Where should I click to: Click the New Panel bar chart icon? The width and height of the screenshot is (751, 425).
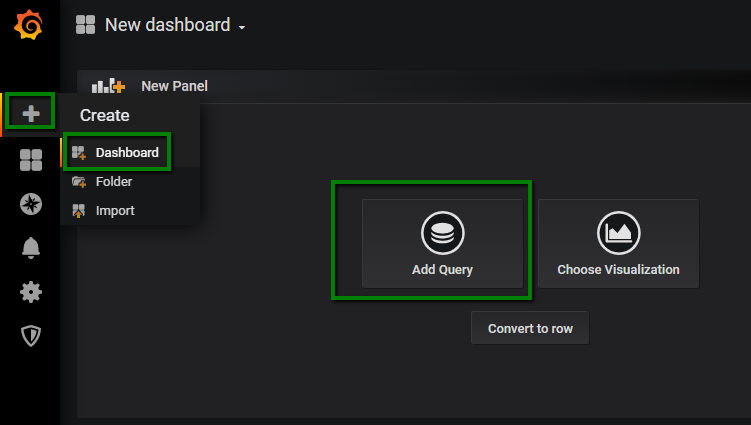108,86
